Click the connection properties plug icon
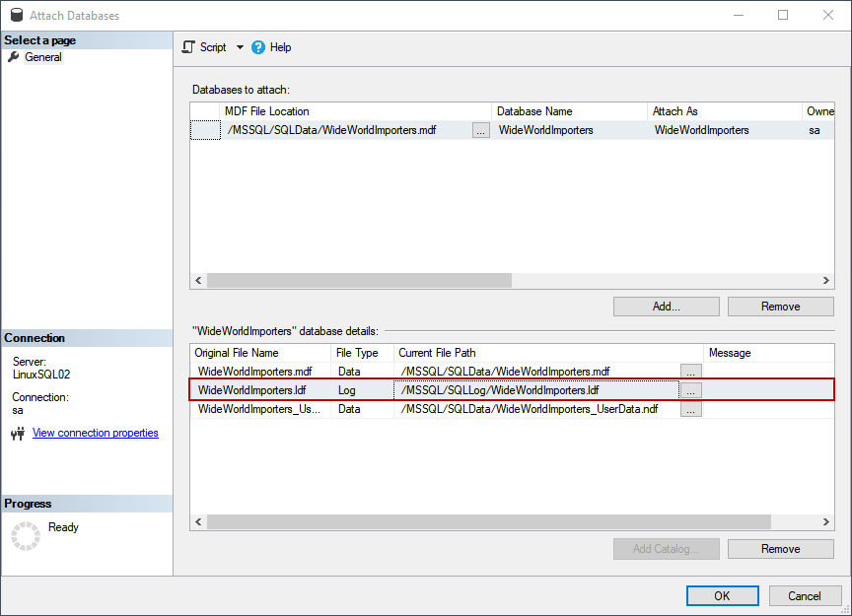 point(18,434)
